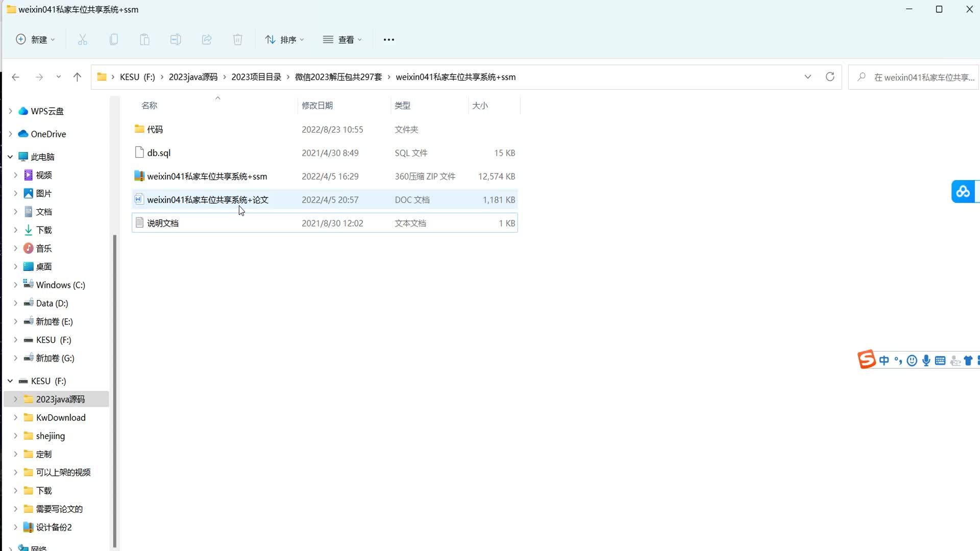Open the three-dots more options menu
The height and width of the screenshot is (551, 980).
tap(389, 40)
